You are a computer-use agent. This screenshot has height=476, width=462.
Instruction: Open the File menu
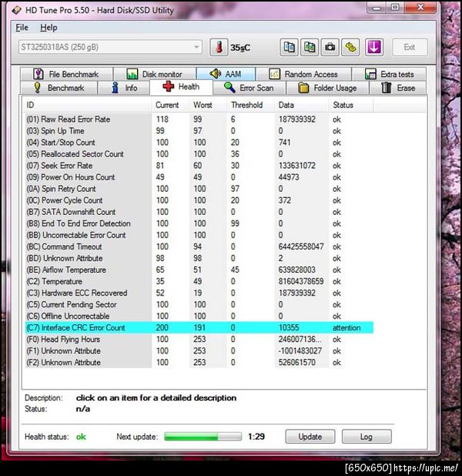pyautogui.click(x=22, y=28)
